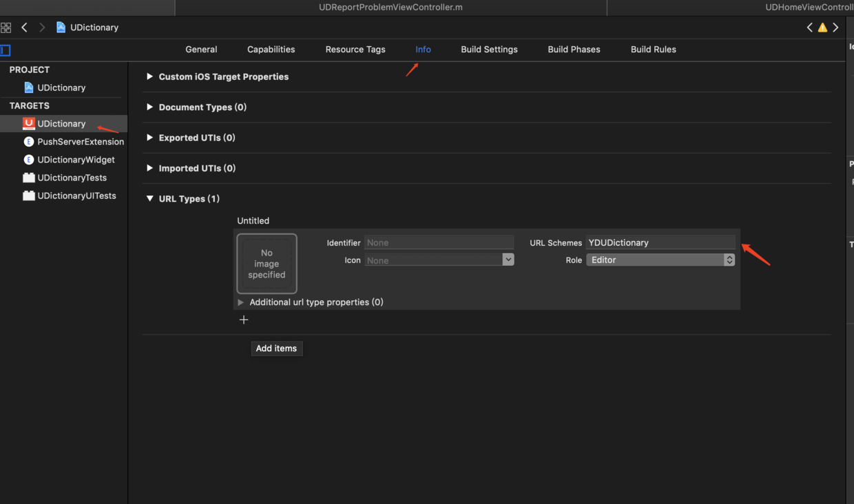
Task: Open the Build Rules tab
Action: click(654, 50)
